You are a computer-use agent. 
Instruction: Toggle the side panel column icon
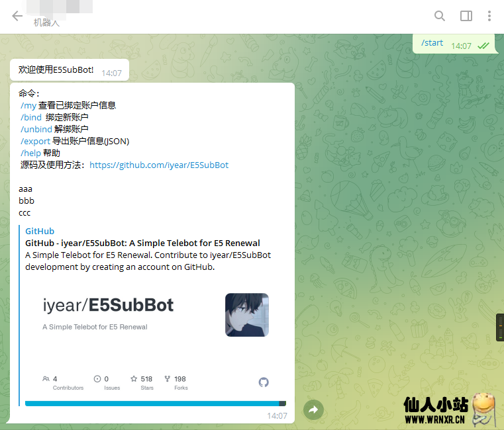tap(466, 16)
